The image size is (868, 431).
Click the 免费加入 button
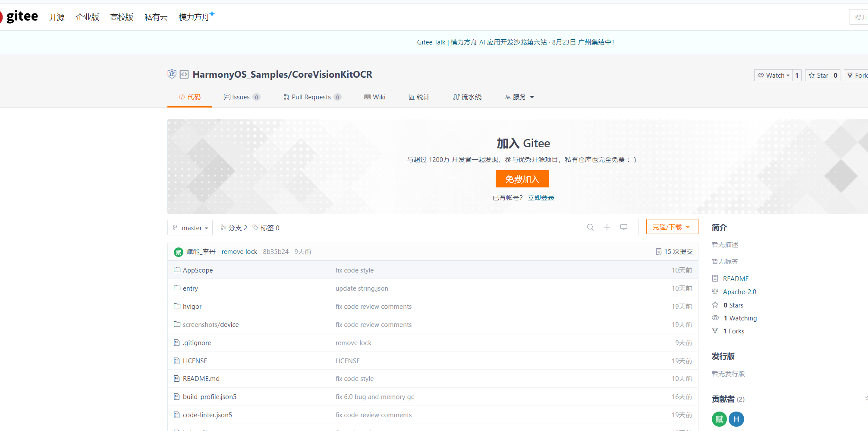pyautogui.click(x=522, y=179)
